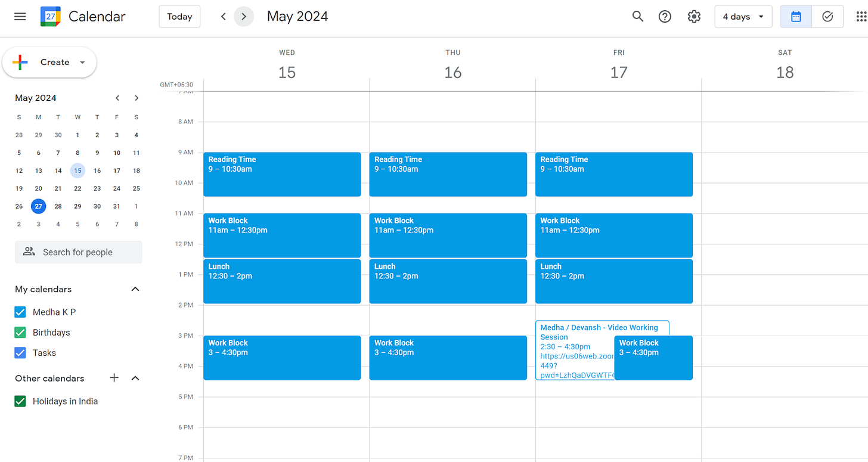Open Friday 17 day header
This screenshot has height=462, width=868.
(x=619, y=72)
